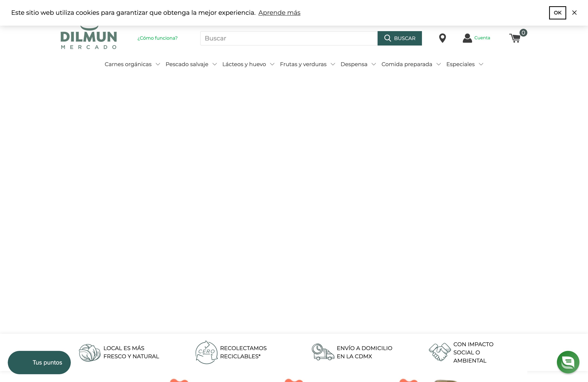Select the store location pin icon
This screenshot has width=588, height=382.
[443, 38]
